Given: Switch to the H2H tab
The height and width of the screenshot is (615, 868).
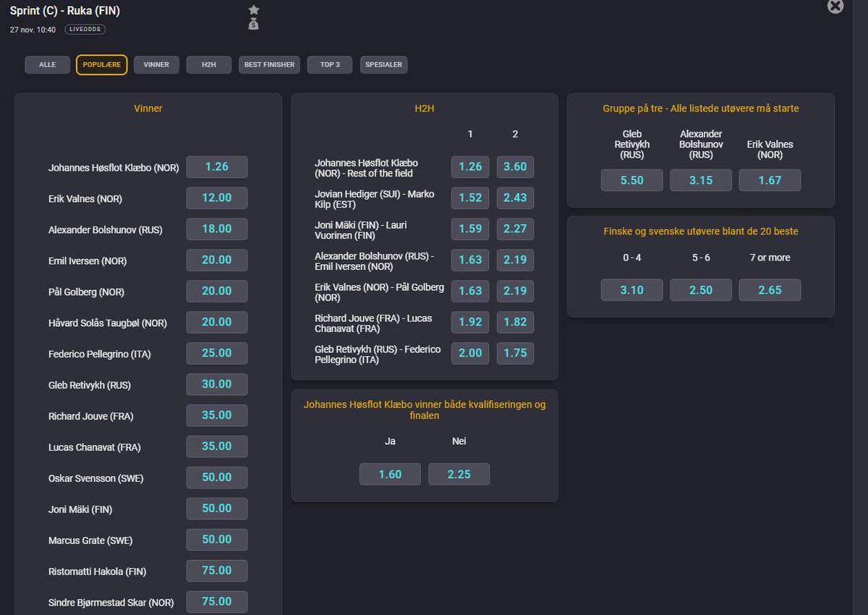Looking at the screenshot, I should tap(209, 65).
